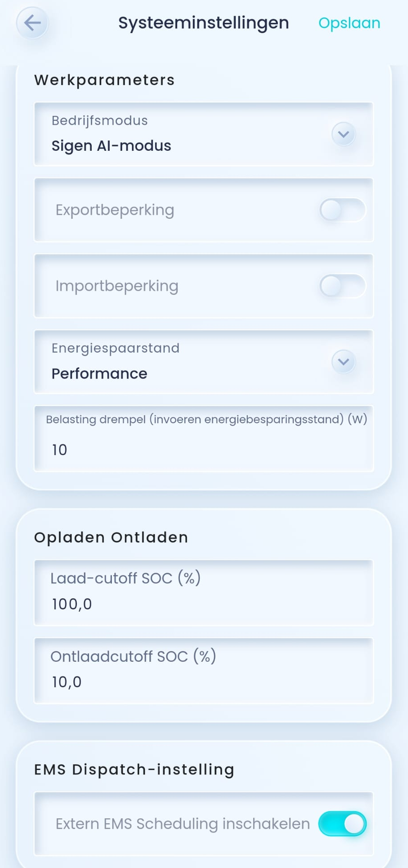The width and height of the screenshot is (408, 868).
Task: Tap the Werkparameters section heading
Action: tap(104, 80)
